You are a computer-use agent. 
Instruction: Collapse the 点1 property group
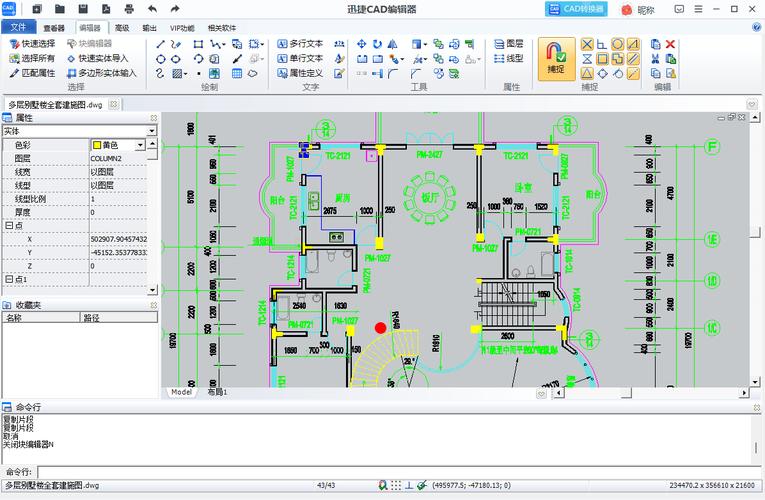[x=8, y=280]
